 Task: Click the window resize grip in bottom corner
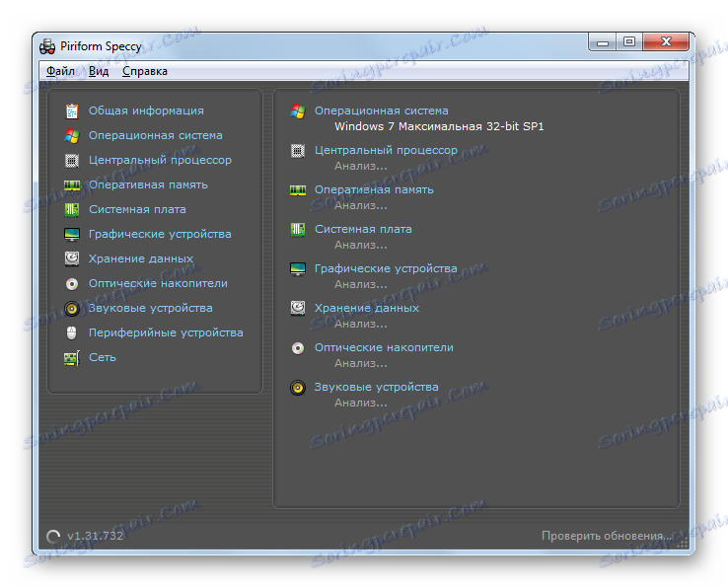(x=683, y=544)
